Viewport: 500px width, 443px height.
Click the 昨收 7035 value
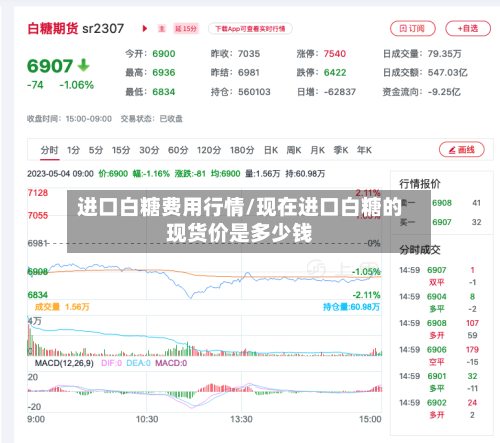pyautogui.click(x=249, y=54)
